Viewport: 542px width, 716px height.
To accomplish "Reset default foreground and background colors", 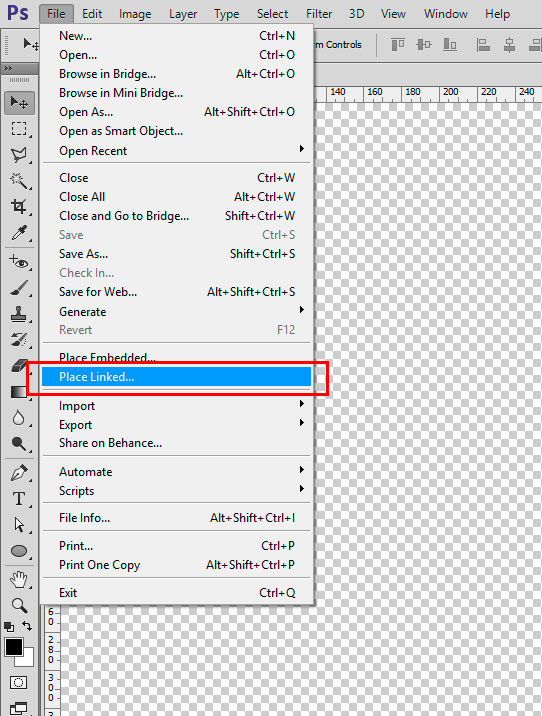I will pos(9,626).
